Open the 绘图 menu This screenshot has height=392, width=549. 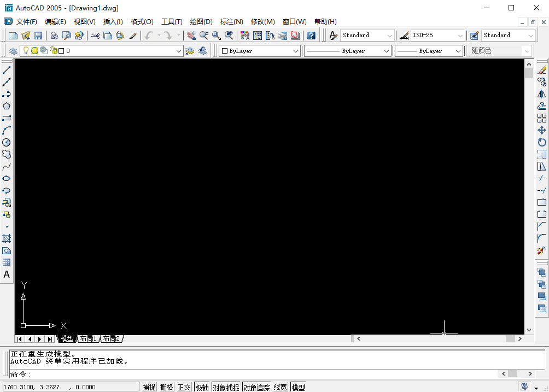[x=201, y=21]
